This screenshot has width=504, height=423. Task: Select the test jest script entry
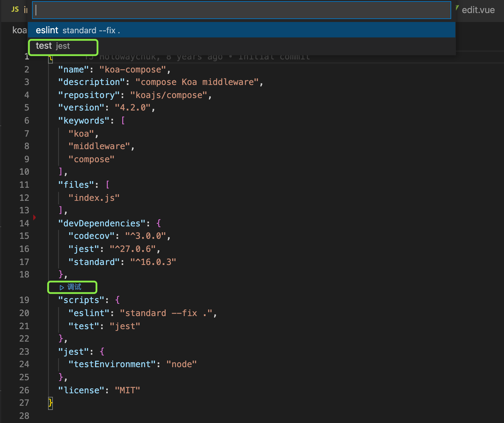(242, 46)
